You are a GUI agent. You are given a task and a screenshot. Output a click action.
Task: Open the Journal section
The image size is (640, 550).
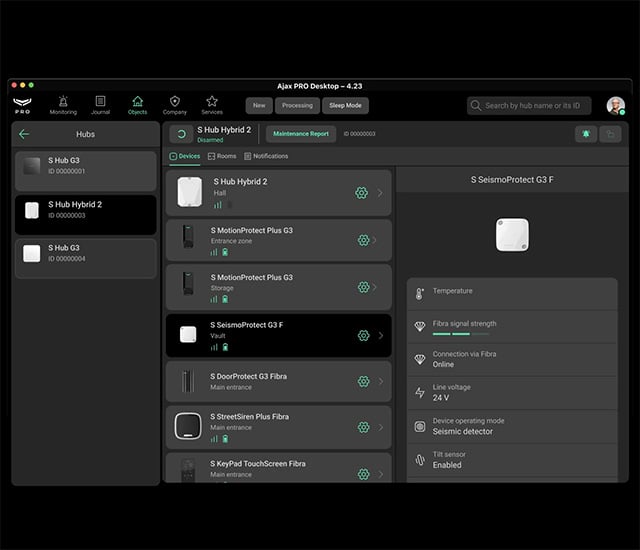[100, 105]
